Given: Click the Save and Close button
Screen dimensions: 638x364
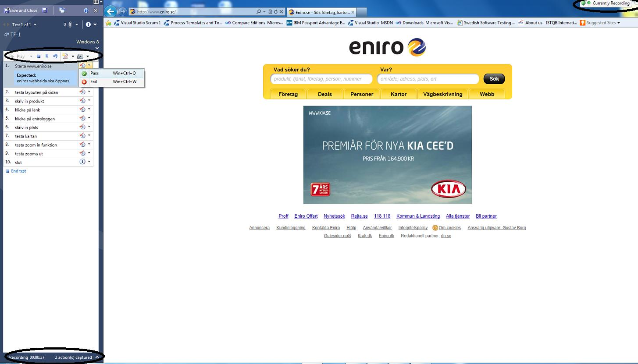Looking at the screenshot, I should point(21,10).
